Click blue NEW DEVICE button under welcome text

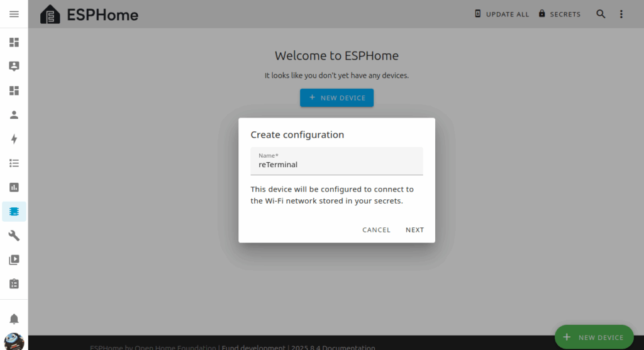point(337,97)
